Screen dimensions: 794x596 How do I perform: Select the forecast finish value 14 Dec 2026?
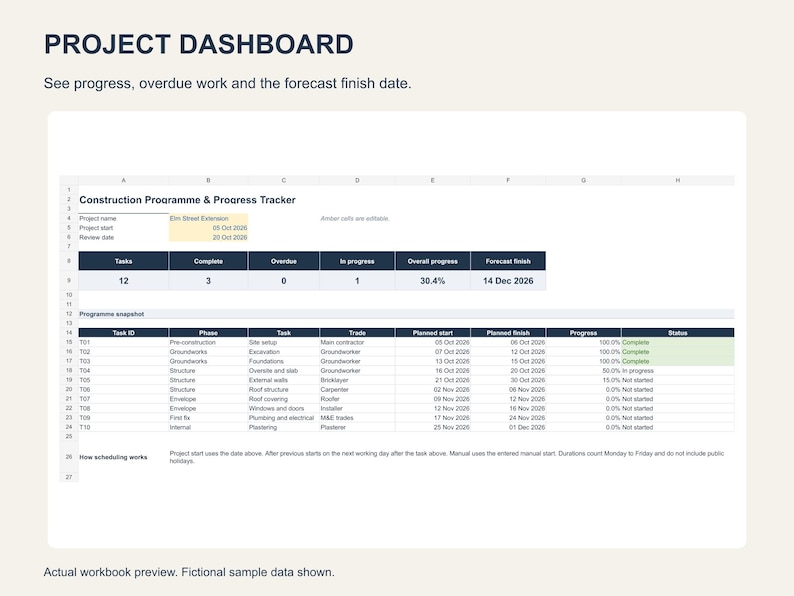[508, 281]
